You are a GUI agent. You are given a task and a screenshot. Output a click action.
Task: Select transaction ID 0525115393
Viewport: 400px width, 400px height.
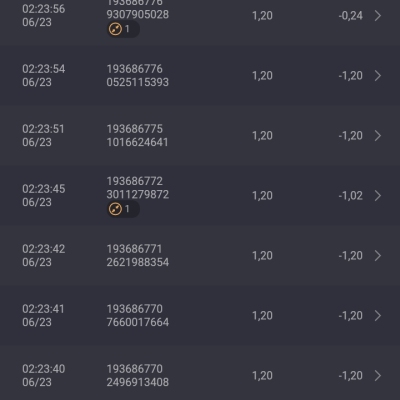pos(138,82)
